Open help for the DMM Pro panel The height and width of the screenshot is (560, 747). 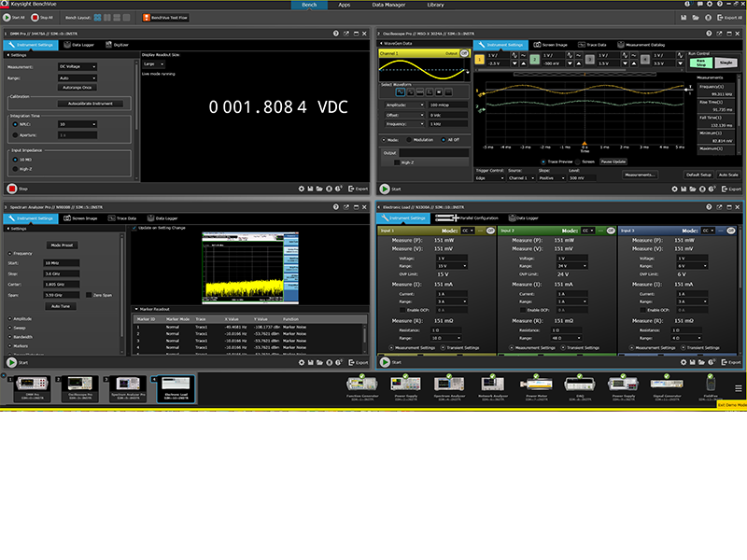click(335, 35)
